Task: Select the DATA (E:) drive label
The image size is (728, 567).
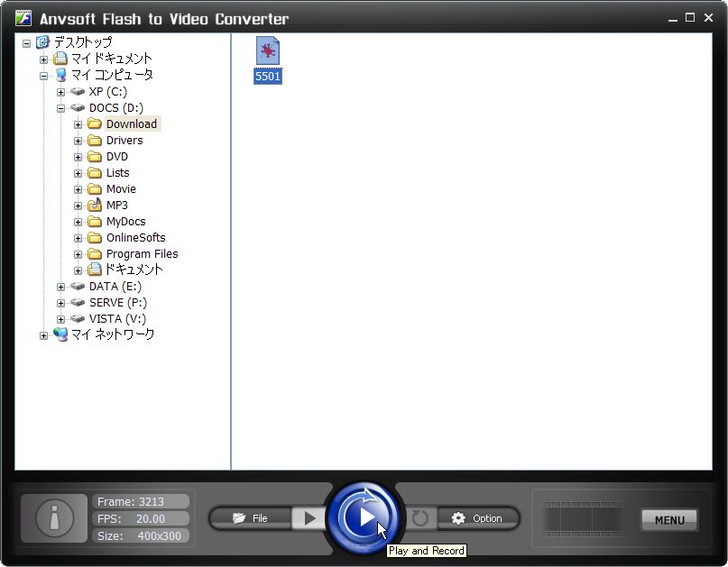Action: [x=115, y=287]
